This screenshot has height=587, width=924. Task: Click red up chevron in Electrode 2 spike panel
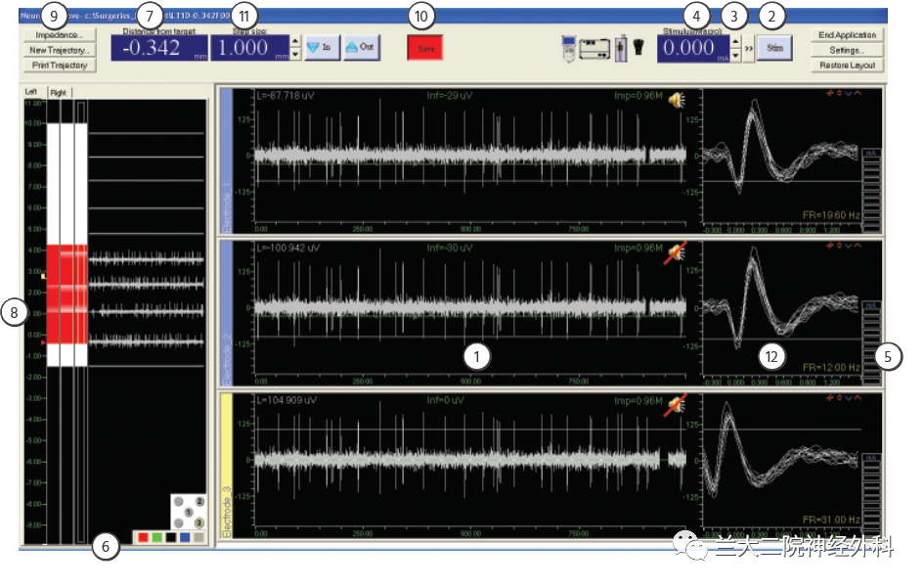tap(858, 246)
